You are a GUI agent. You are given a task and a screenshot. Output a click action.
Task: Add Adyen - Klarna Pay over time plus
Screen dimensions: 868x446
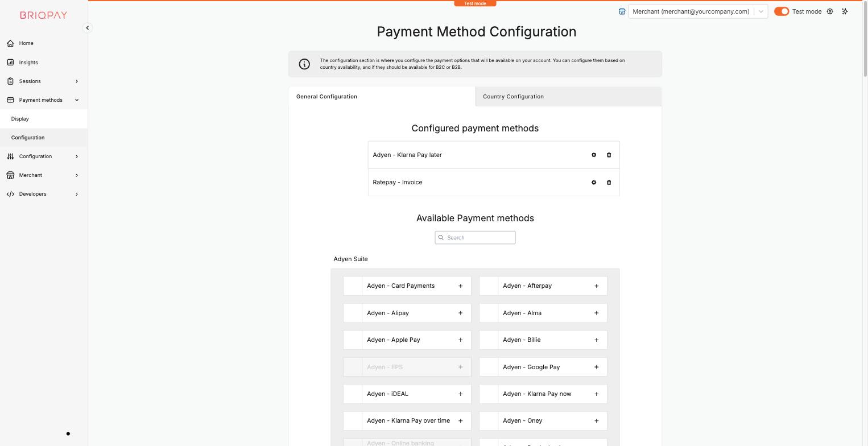point(461,421)
